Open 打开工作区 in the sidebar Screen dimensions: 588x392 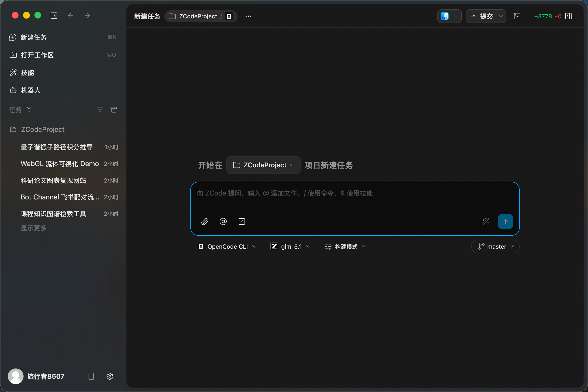(63, 55)
